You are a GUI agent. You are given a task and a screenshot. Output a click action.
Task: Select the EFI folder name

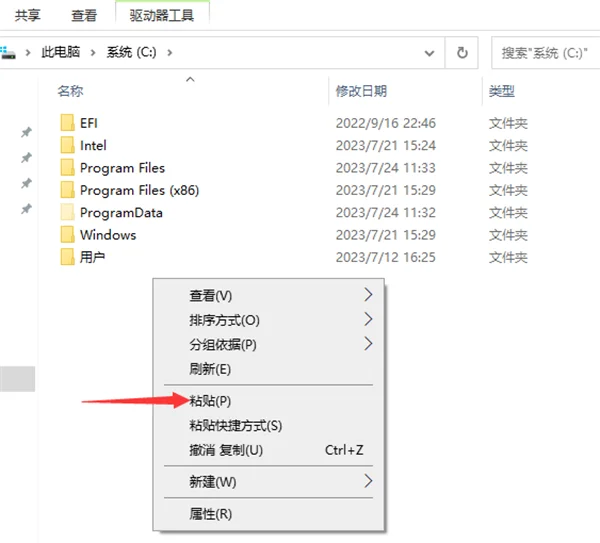(88, 123)
